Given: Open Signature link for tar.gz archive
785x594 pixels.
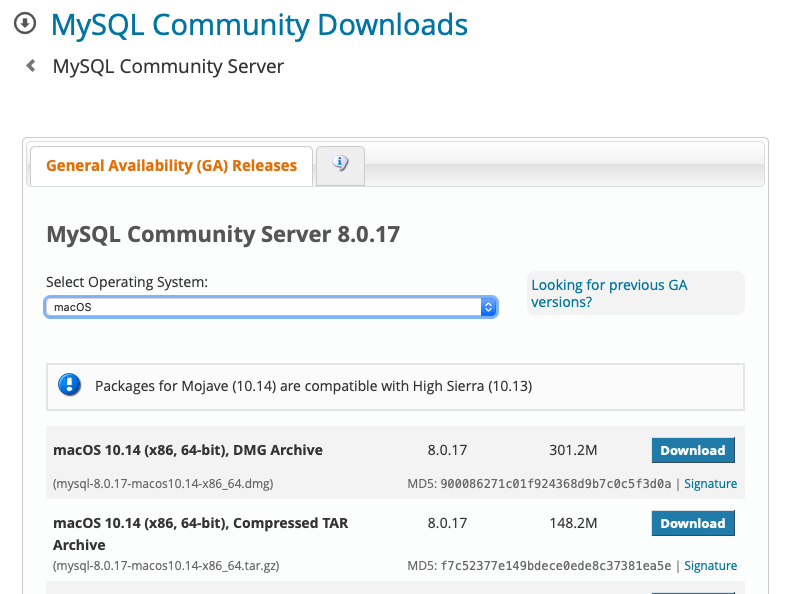Looking at the screenshot, I should pos(710,566).
